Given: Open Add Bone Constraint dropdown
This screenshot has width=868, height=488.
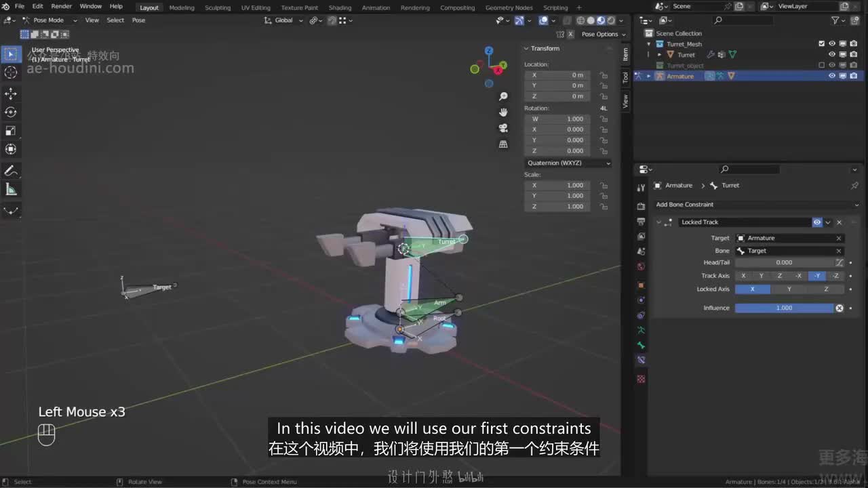Looking at the screenshot, I should click(757, 205).
